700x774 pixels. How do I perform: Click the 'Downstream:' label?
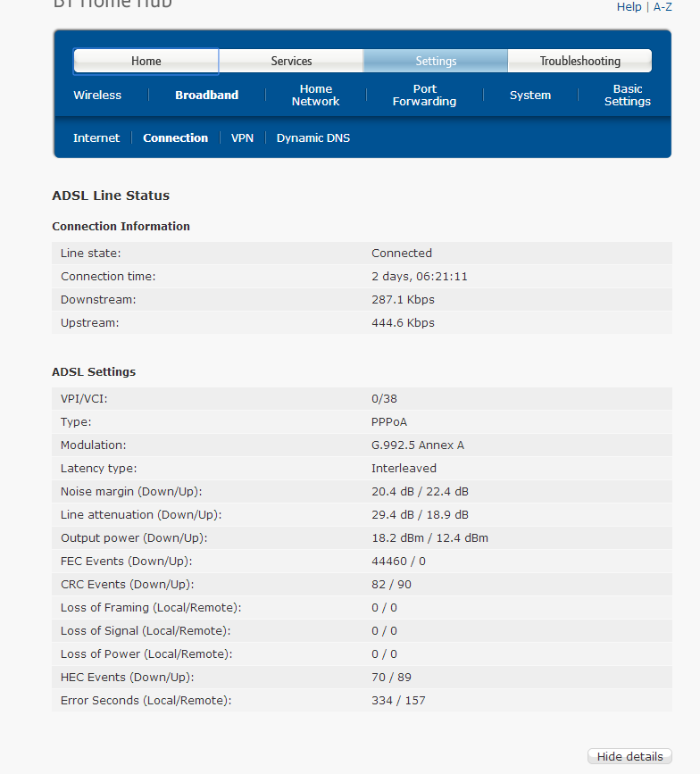[x=98, y=300]
